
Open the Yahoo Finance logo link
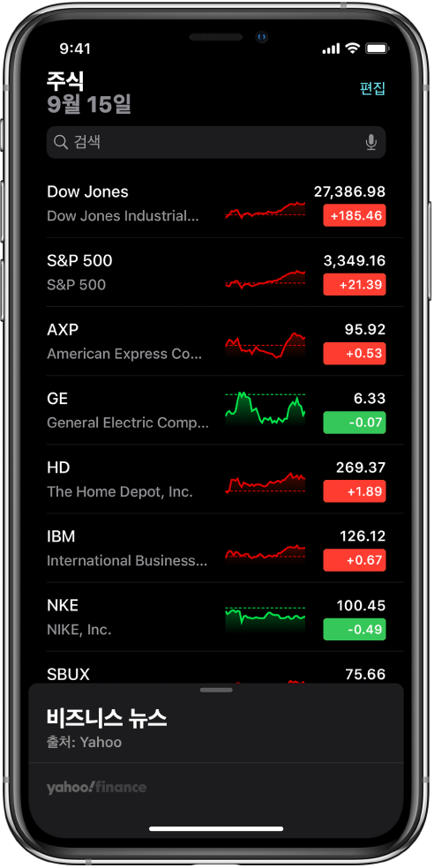pos(96,787)
